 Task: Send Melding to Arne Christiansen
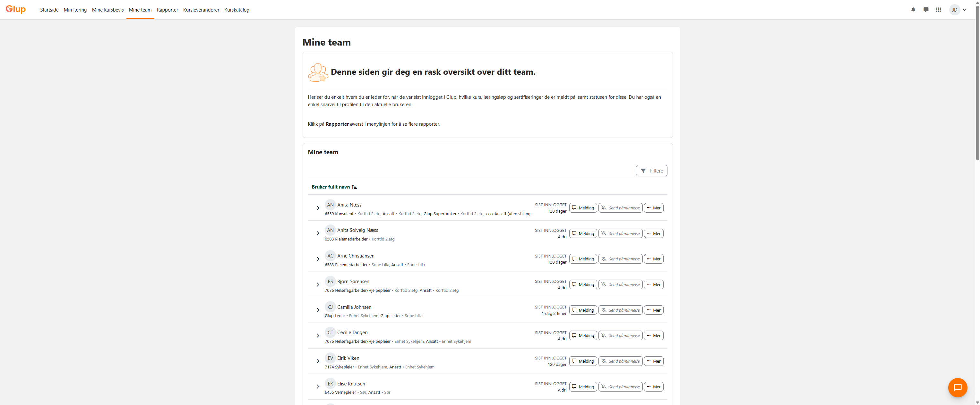pos(583,259)
